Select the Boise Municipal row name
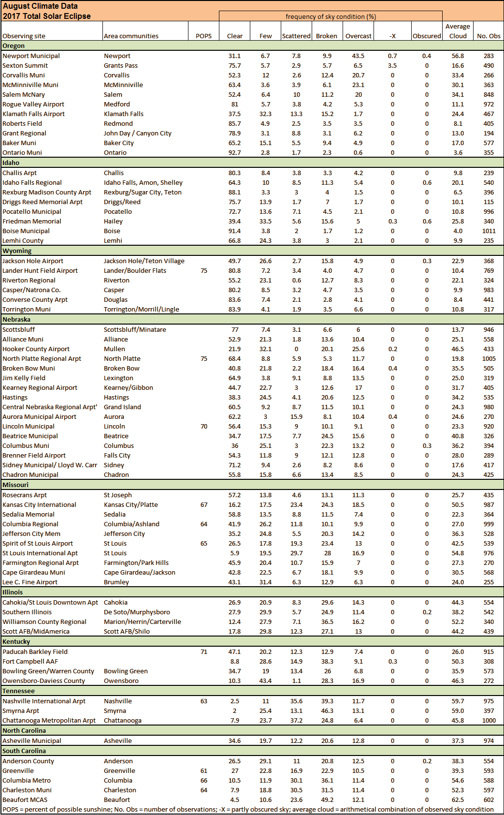Screen dimensions: 504x815 point(52,231)
